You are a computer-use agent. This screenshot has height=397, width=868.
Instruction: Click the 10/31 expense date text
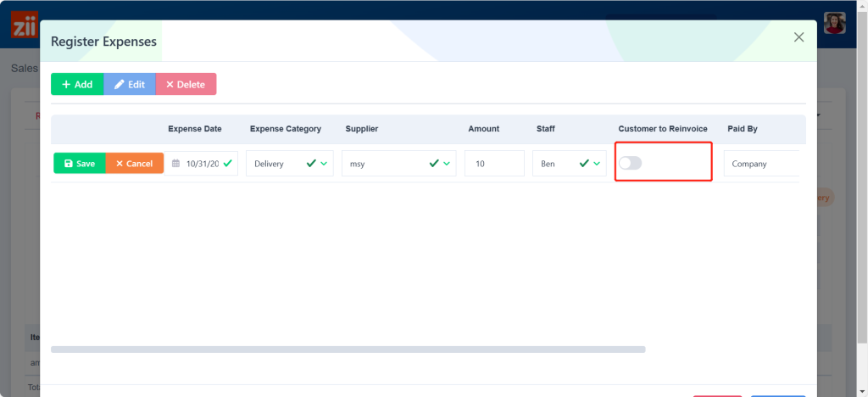203,164
